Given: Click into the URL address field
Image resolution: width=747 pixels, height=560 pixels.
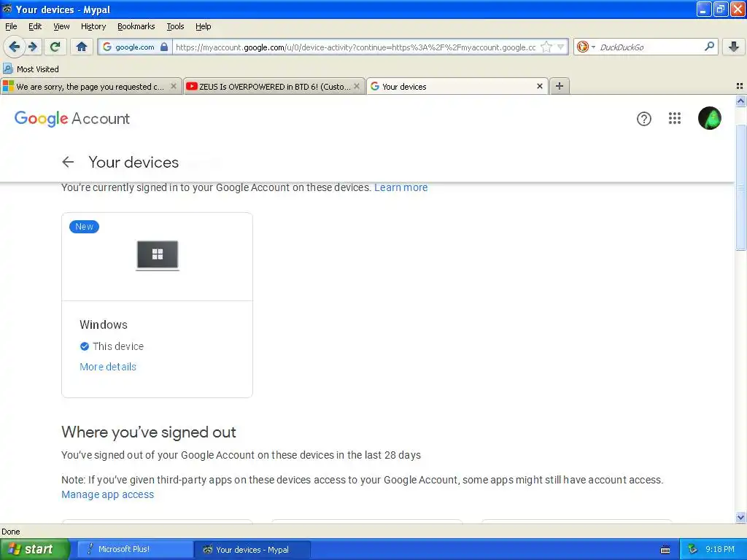Looking at the screenshot, I should coord(355,47).
